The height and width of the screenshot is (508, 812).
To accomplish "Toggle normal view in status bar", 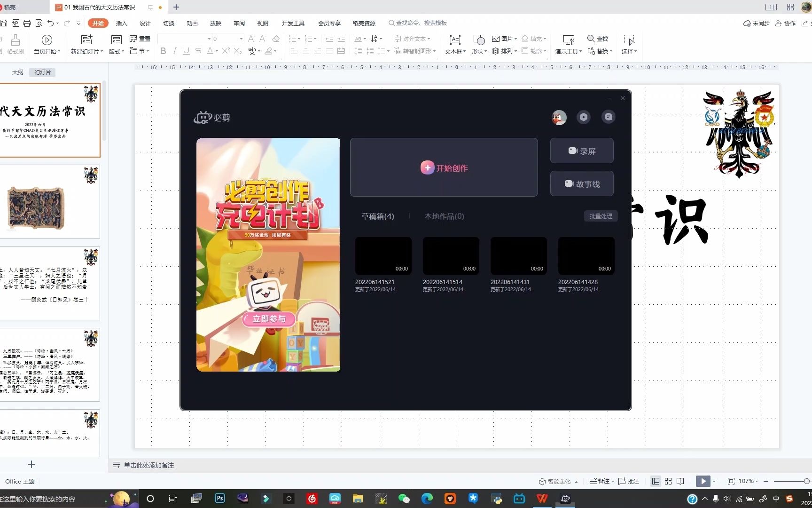I will pos(656,481).
